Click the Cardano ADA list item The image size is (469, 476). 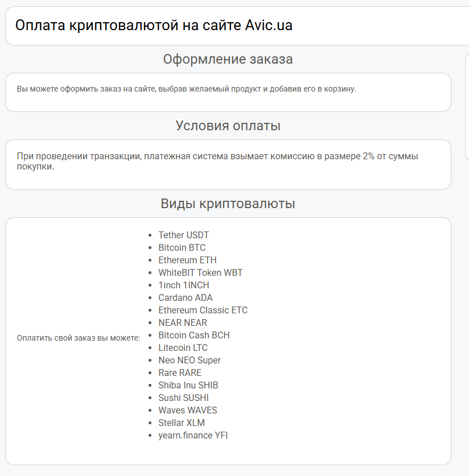(186, 297)
